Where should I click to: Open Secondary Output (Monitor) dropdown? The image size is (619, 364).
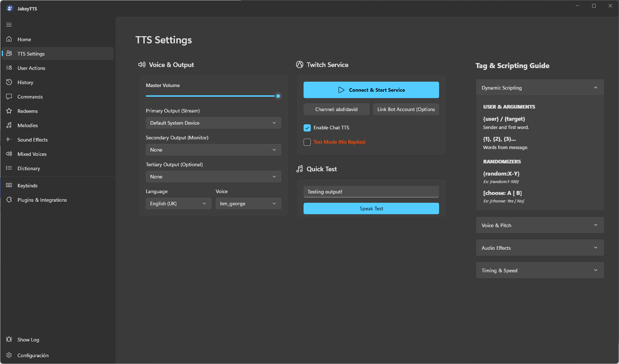pyautogui.click(x=213, y=150)
